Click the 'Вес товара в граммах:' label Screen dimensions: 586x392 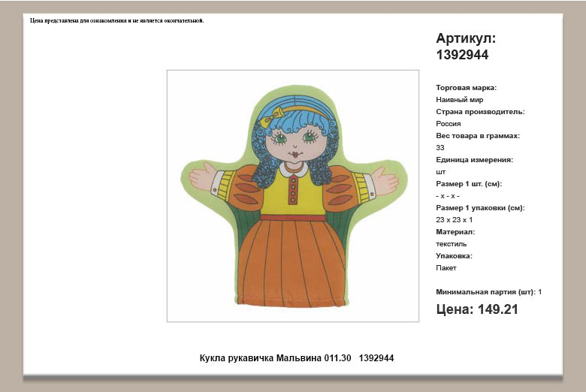pos(478,136)
